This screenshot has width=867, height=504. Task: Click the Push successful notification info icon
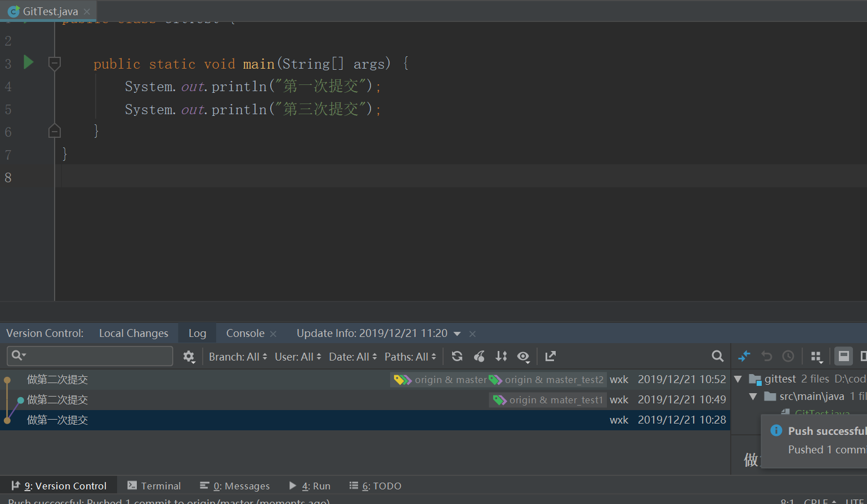point(776,431)
